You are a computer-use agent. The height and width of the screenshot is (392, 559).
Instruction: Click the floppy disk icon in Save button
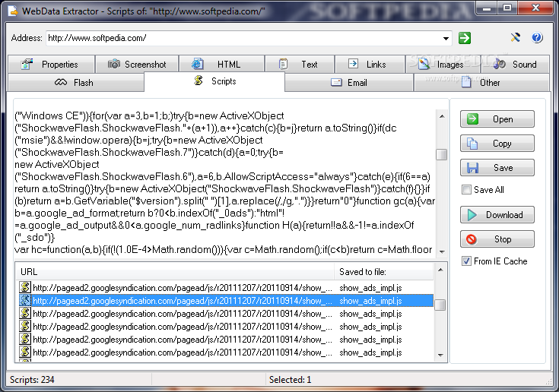coord(473,168)
